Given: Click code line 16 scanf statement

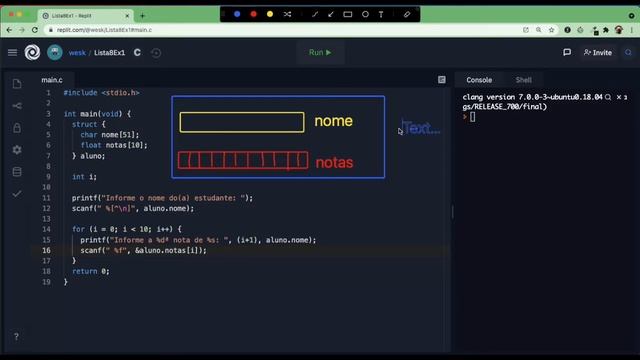Looking at the screenshot, I should coord(143,250).
